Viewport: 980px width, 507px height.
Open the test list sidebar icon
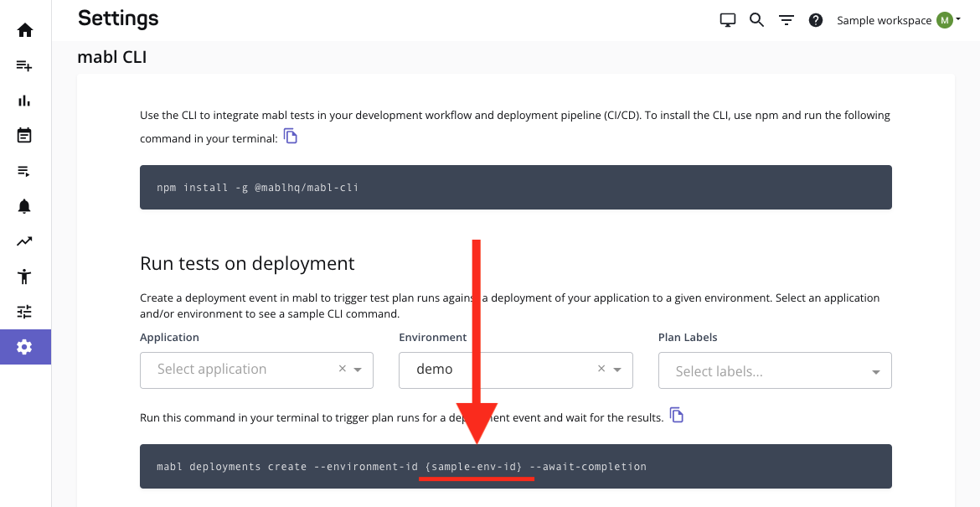click(x=25, y=170)
